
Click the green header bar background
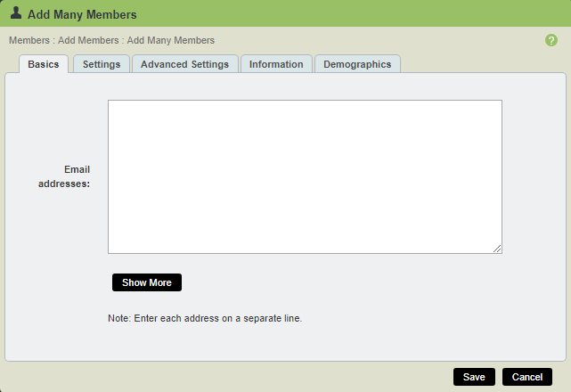(356, 13)
